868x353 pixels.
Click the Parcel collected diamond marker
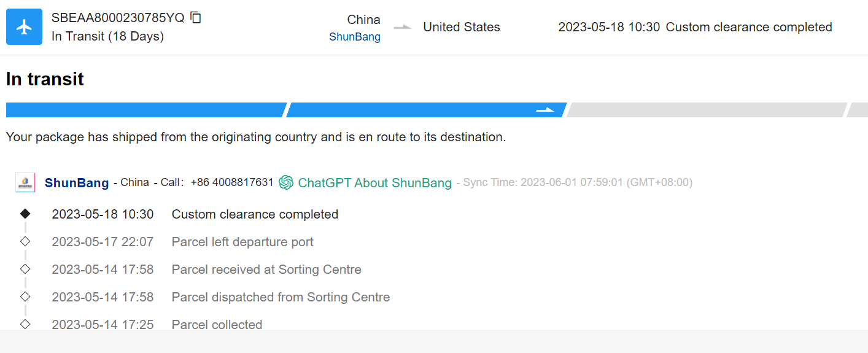coord(25,324)
